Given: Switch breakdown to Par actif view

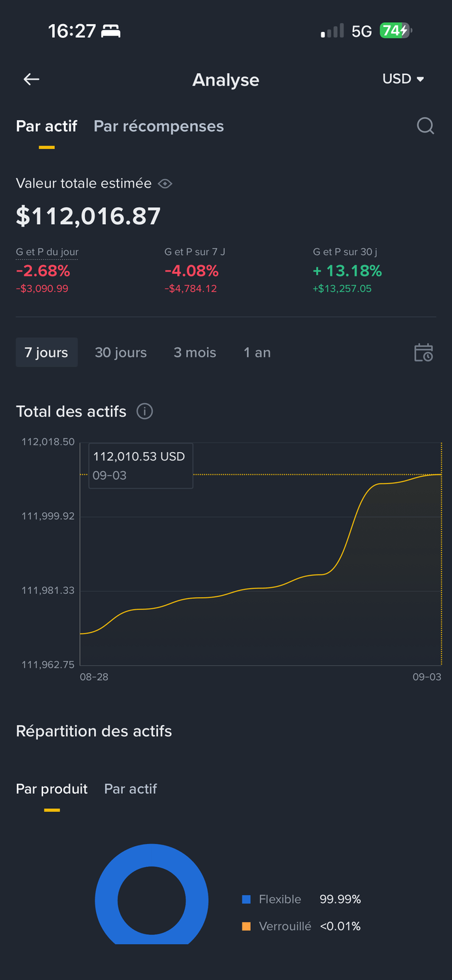Looking at the screenshot, I should point(131,789).
